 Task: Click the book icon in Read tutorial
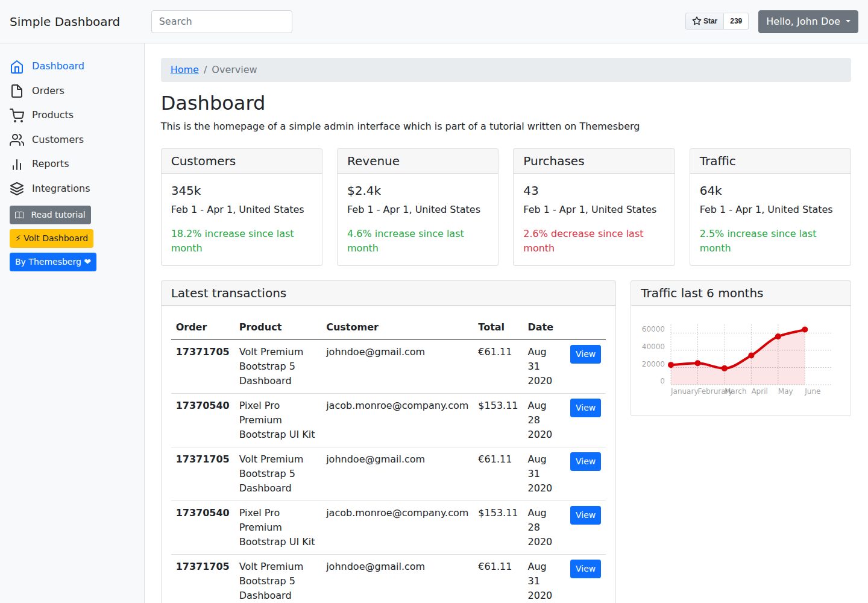[x=19, y=215]
